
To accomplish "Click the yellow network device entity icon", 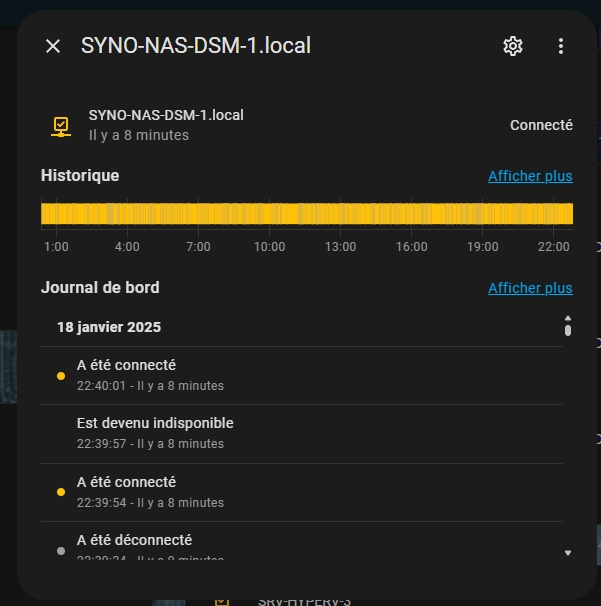I will 61,126.
